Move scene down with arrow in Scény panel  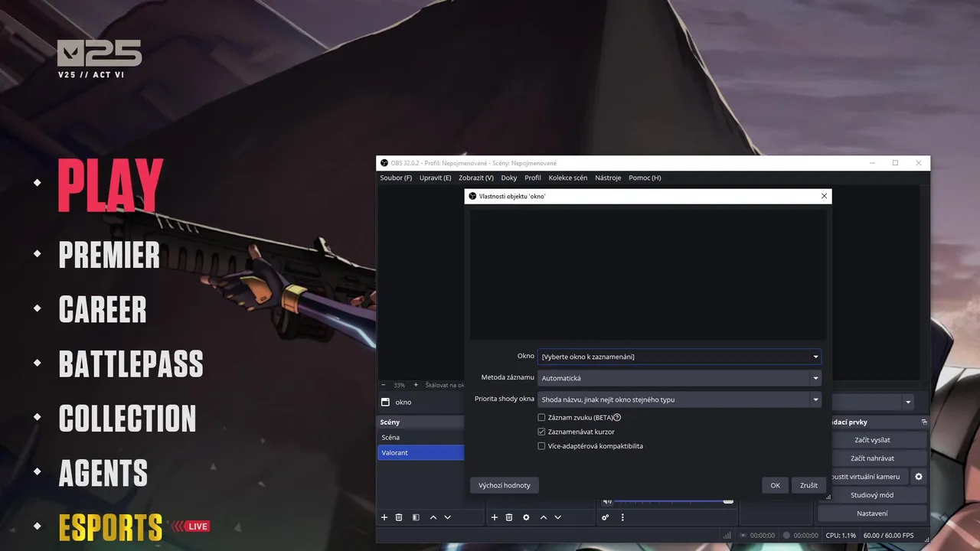448,517
